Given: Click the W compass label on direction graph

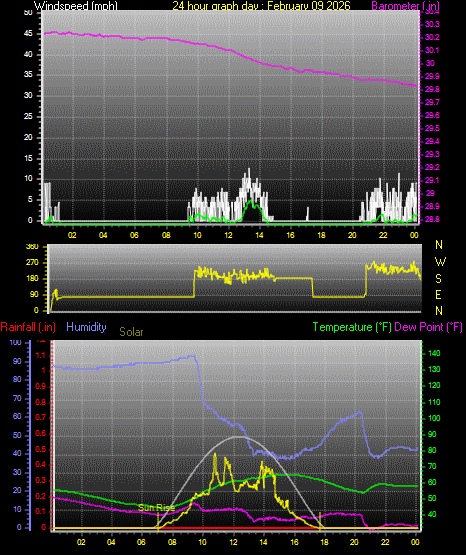Looking at the screenshot, I should 440,262.
